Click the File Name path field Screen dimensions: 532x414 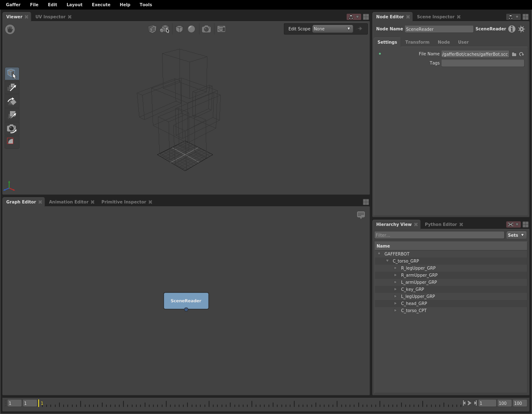[475, 54]
